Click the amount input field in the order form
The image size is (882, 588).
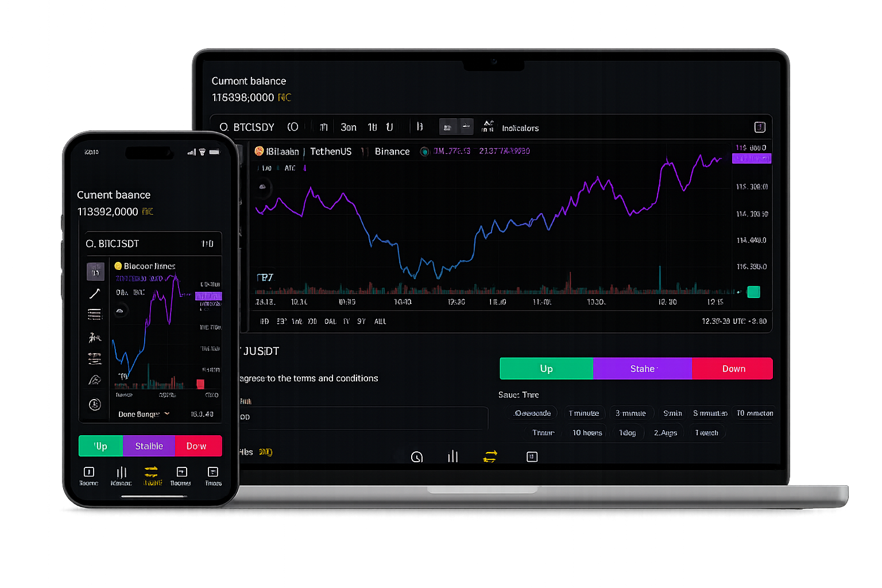point(366,418)
